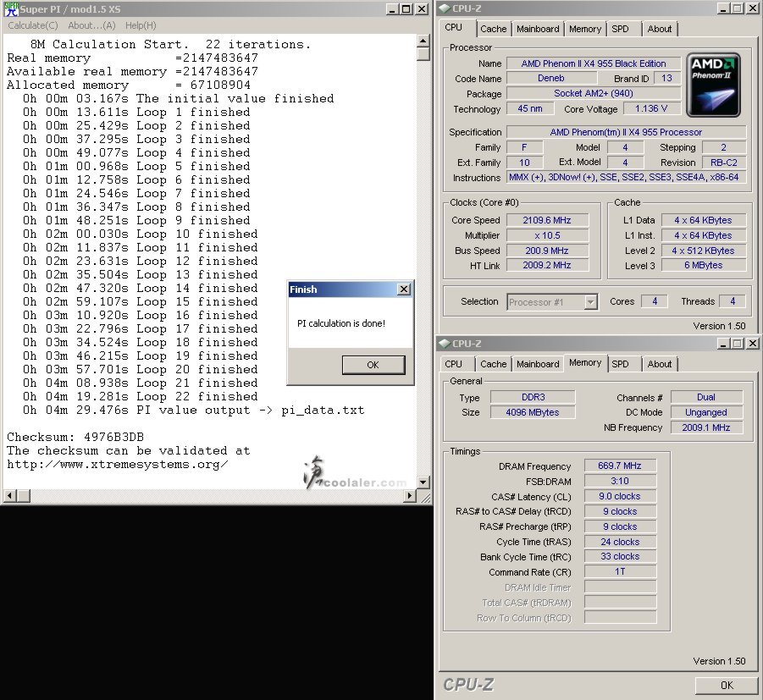Screen dimensions: 763x700
Task: Expand the Processor #1 selection dropdown
Action: click(x=590, y=302)
